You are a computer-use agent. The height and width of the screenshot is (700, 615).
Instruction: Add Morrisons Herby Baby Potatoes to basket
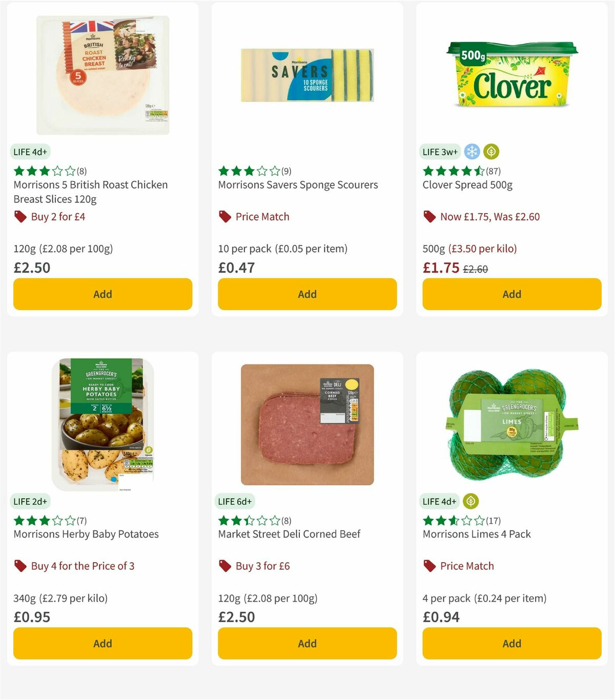(x=102, y=643)
